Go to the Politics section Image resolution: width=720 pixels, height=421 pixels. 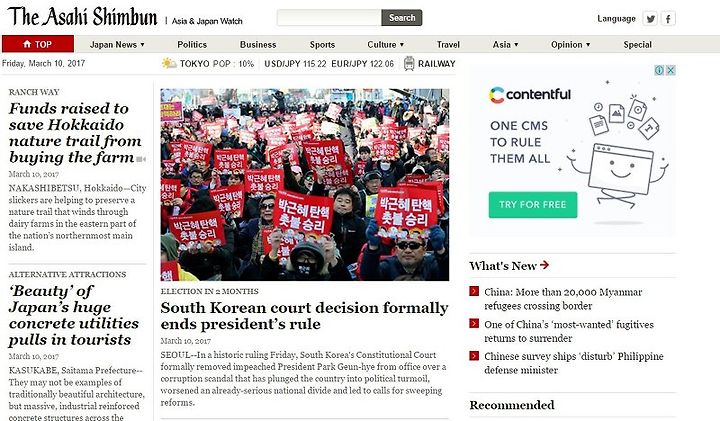coord(192,45)
